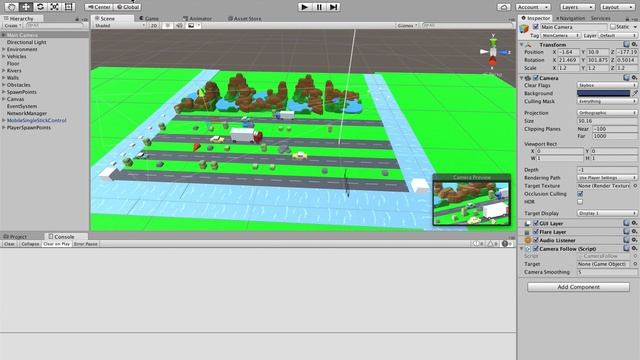This screenshot has width=640, height=360.
Task: Toggle console warning count filter
Action: point(492,244)
